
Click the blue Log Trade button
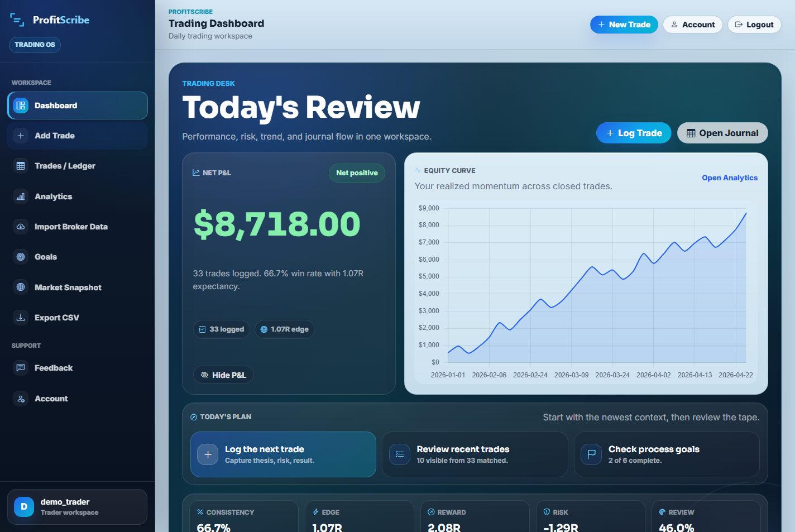tap(634, 133)
